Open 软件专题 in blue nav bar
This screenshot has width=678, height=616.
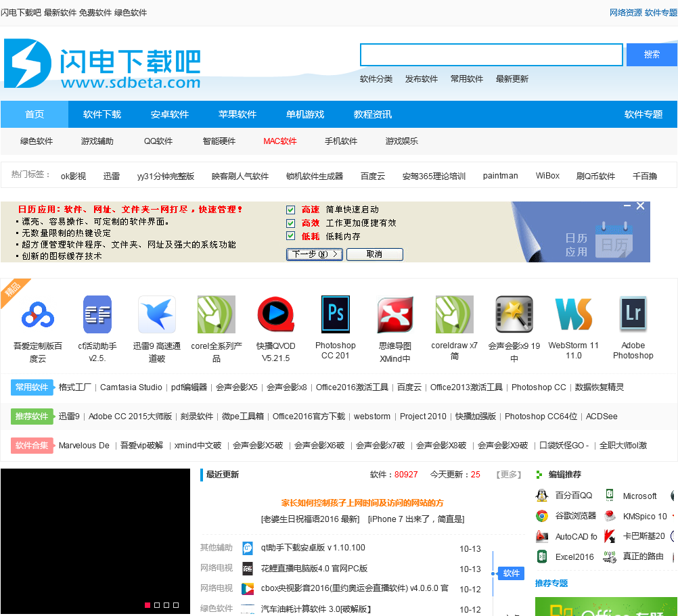tap(643, 114)
